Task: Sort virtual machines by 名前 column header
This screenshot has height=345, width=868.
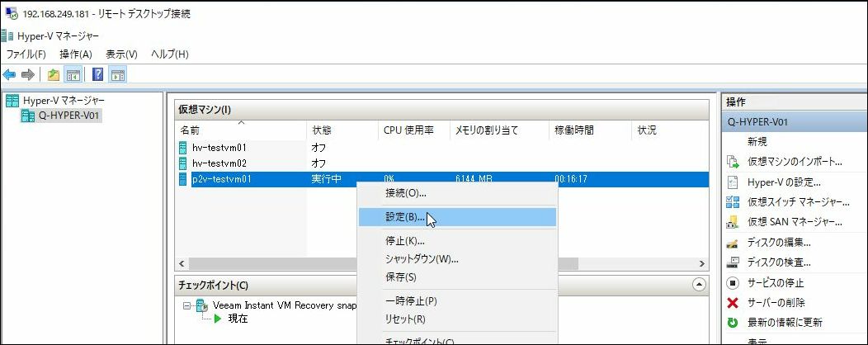Action: coord(191,130)
